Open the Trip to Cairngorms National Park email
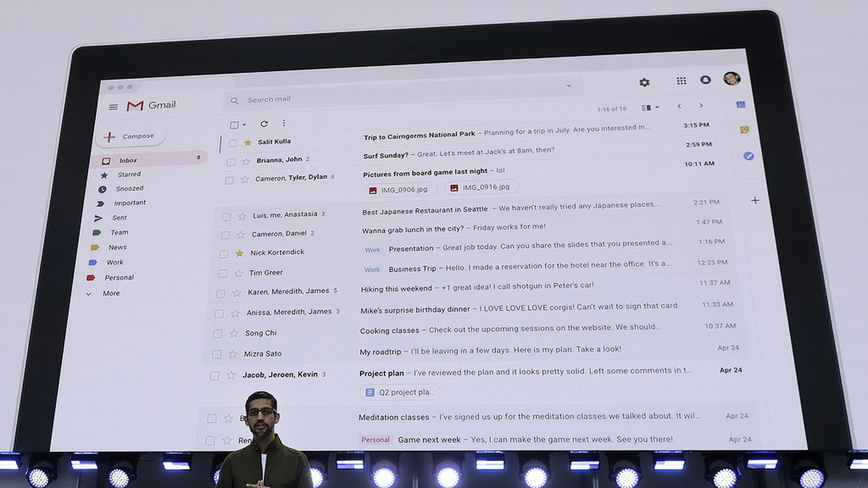This screenshot has height=488, width=868. (x=420, y=135)
